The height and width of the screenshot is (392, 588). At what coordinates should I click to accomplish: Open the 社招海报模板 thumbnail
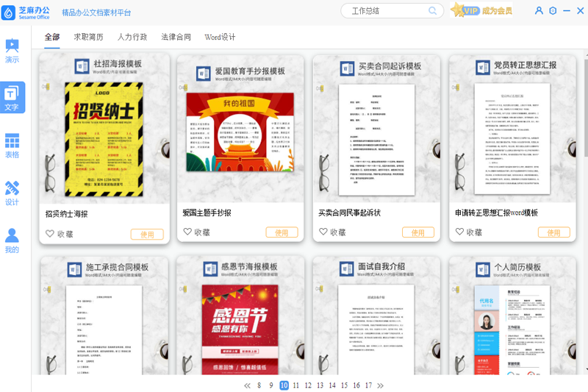coord(104,129)
